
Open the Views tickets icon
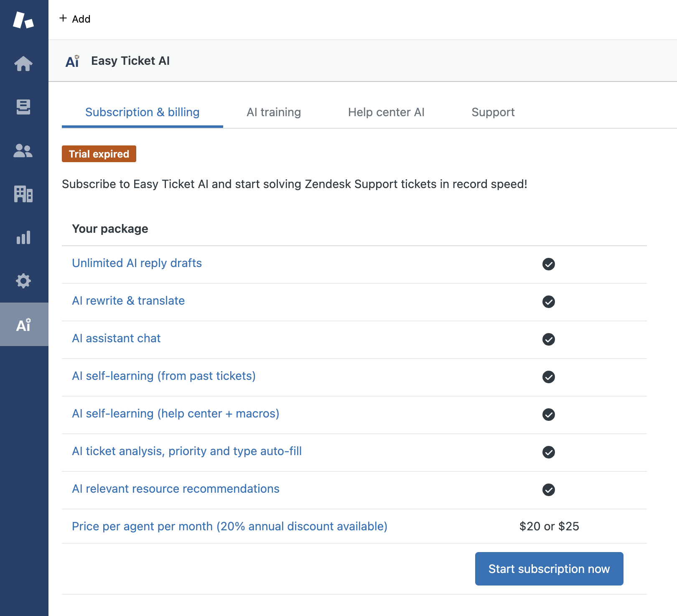coord(23,107)
